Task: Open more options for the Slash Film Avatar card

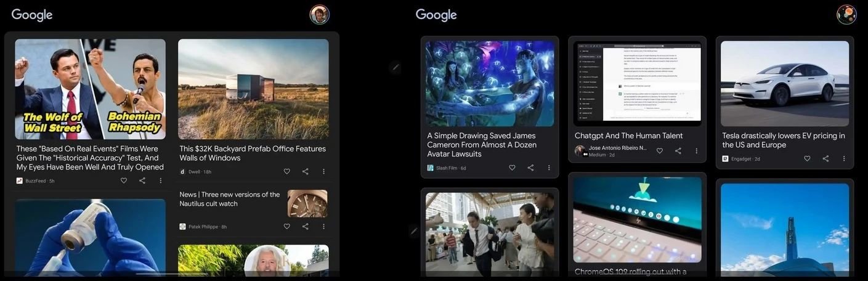Action: point(549,168)
